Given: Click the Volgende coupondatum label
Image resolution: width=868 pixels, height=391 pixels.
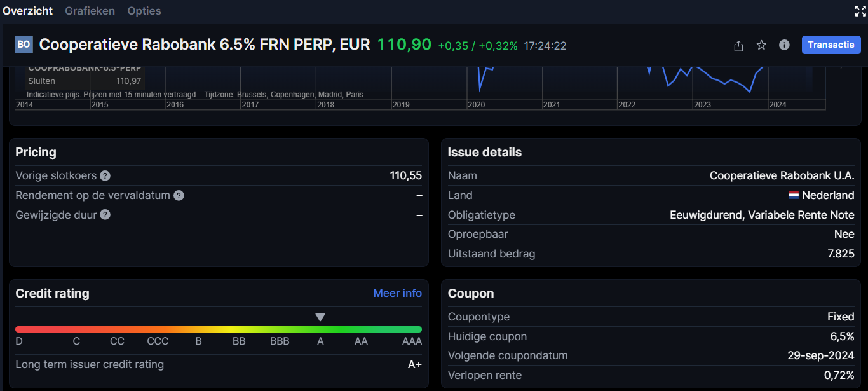Looking at the screenshot, I should (508, 355).
